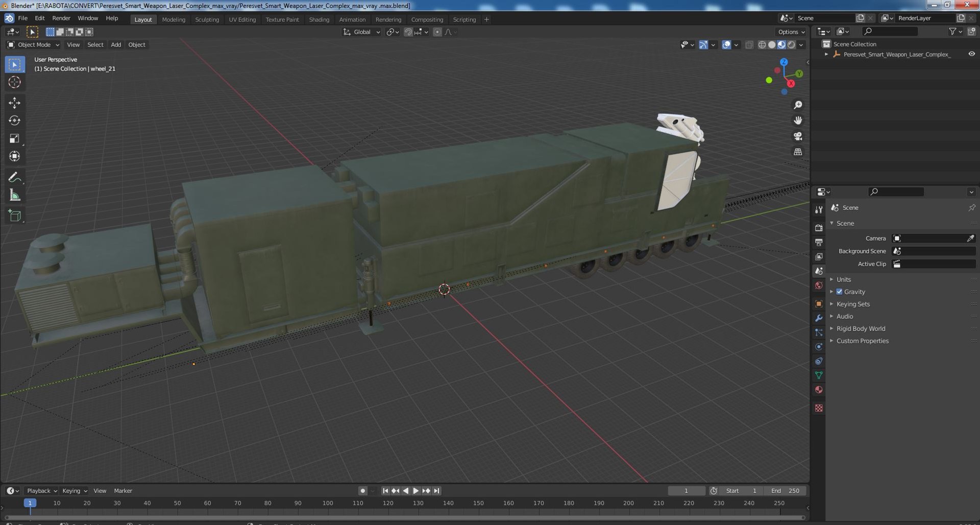Select the Select Box tool

[15, 64]
